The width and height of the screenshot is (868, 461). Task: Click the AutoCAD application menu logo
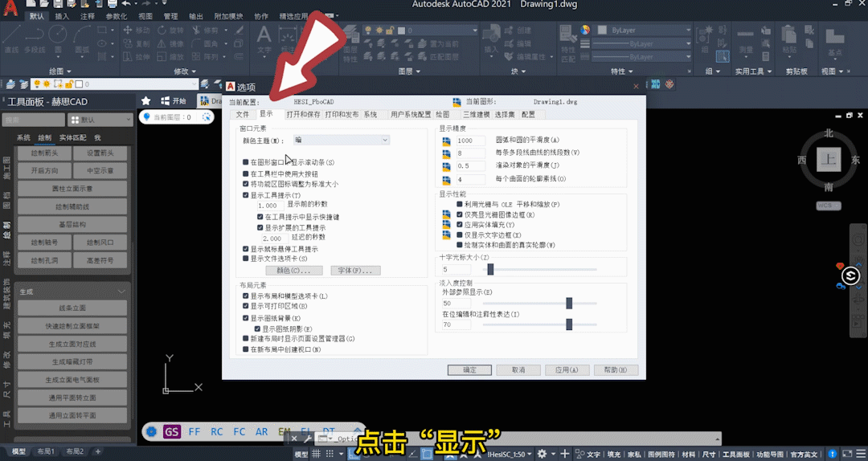[10, 8]
